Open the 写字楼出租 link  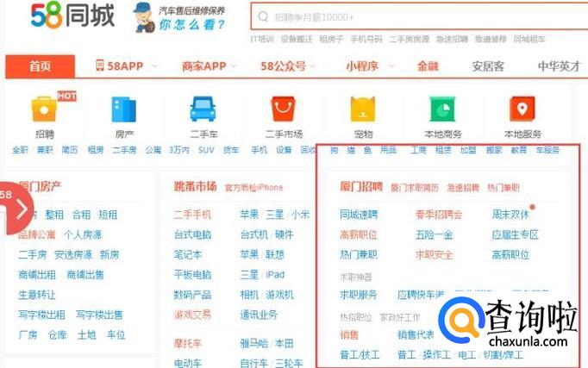point(41,315)
